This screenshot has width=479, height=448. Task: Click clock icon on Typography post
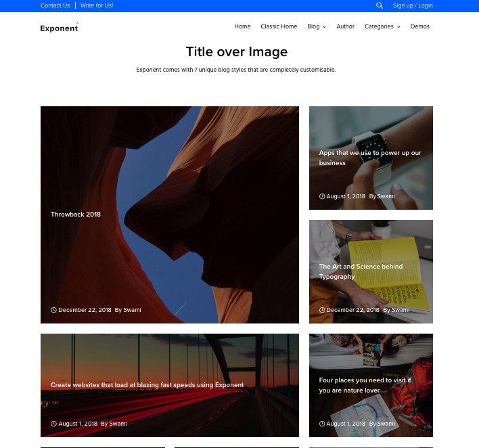coord(322,310)
